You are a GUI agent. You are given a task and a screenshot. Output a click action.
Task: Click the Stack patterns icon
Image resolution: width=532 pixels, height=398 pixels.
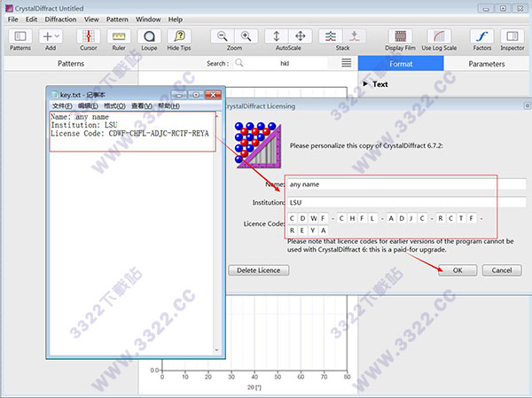pyautogui.click(x=331, y=36)
